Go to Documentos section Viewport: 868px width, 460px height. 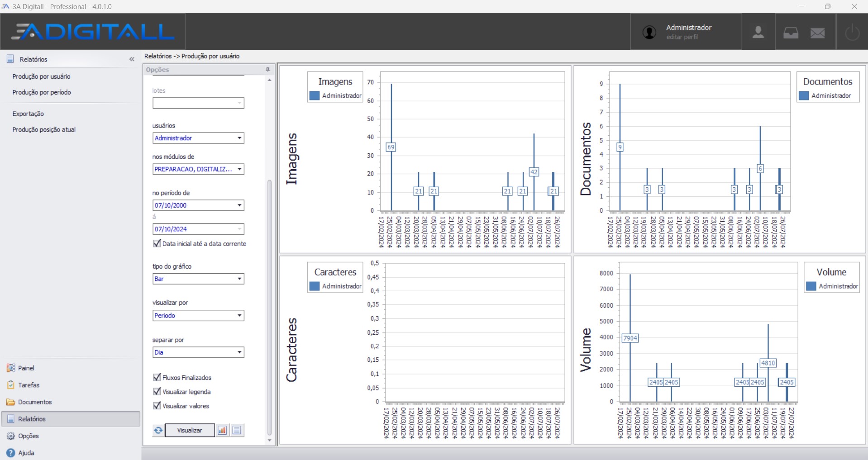[x=35, y=402]
